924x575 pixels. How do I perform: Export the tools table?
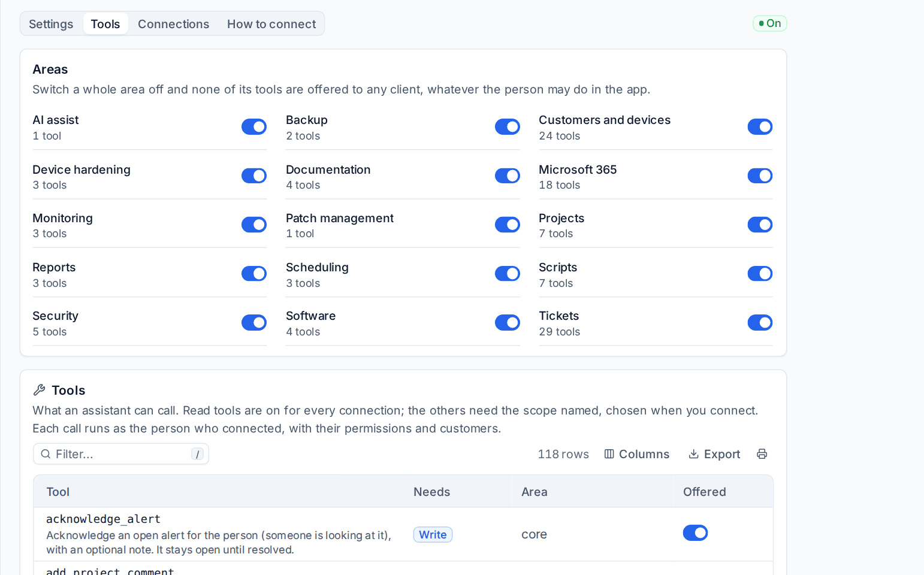714,454
